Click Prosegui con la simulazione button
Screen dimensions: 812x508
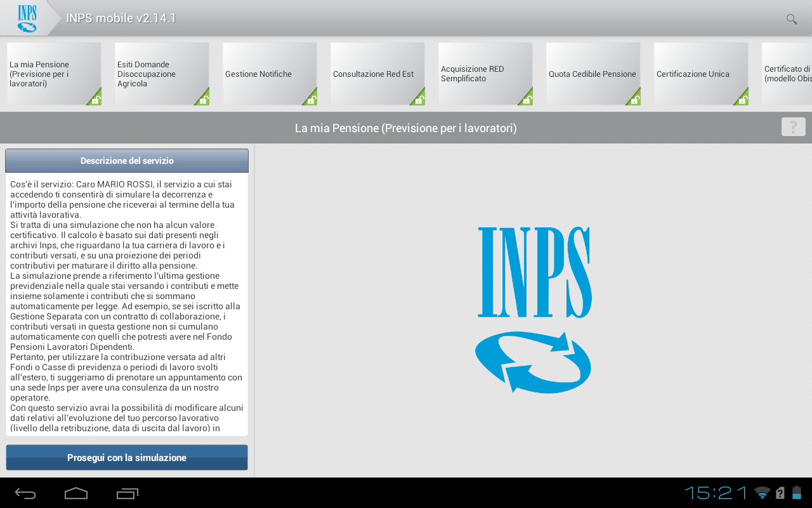click(x=127, y=457)
